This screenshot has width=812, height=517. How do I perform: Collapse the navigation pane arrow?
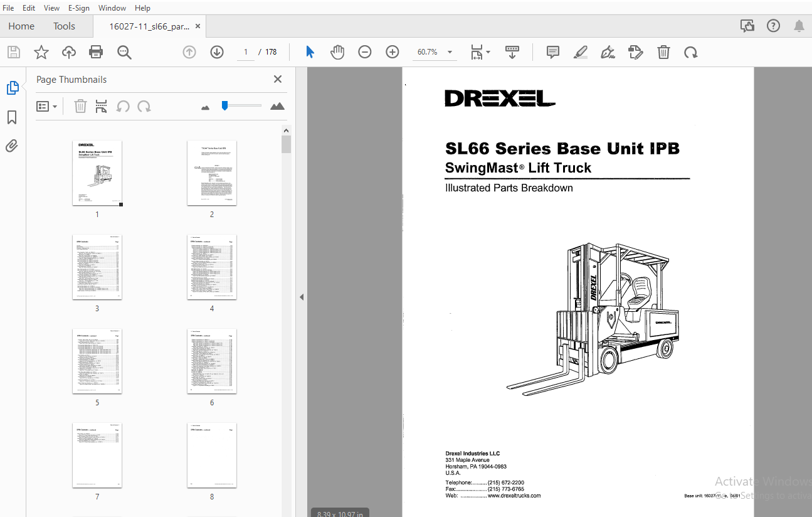pos(301,297)
